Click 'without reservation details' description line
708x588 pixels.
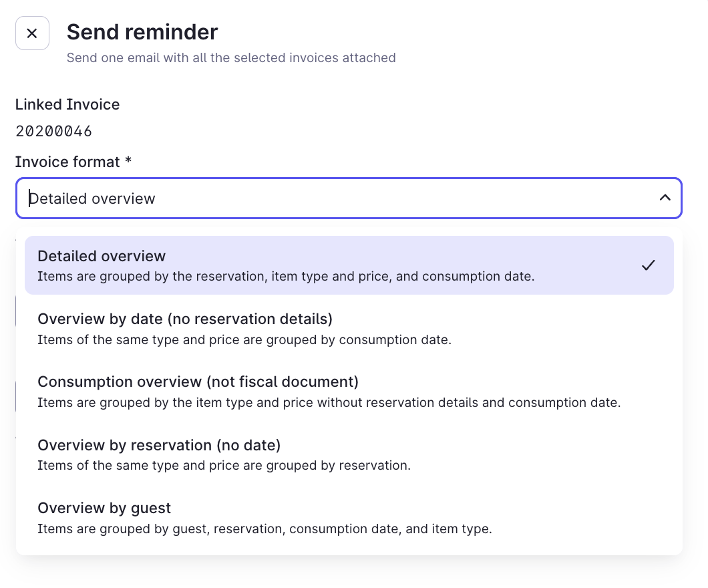coord(329,402)
